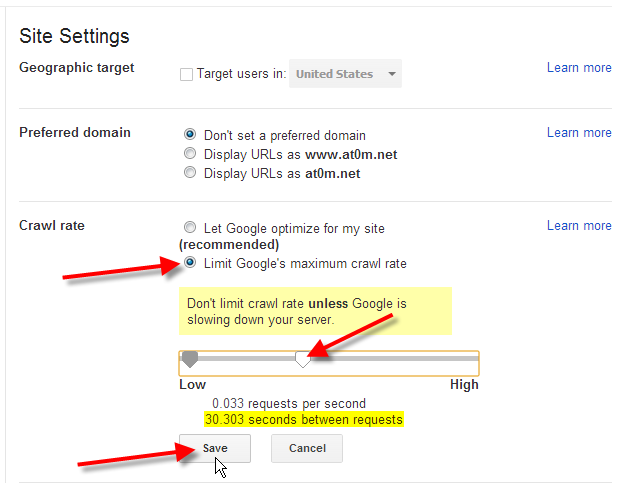Click the gray marker at slider's low end
This screenshot has width=630, height=493.
click(x=189, y=358)
